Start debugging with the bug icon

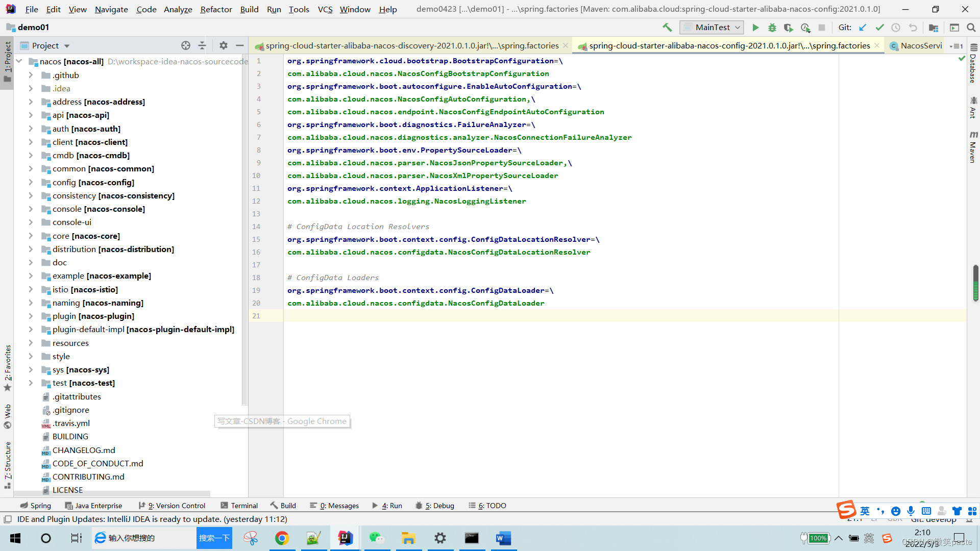772,28
